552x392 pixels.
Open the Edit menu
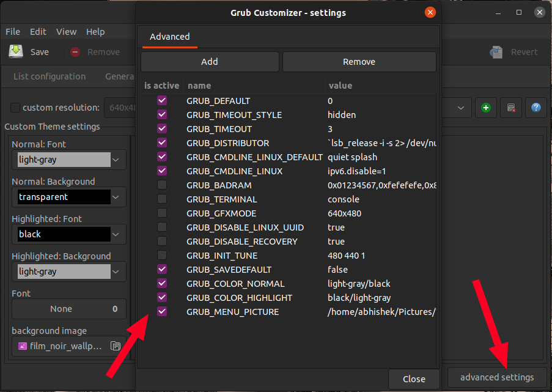click(38, 32)
